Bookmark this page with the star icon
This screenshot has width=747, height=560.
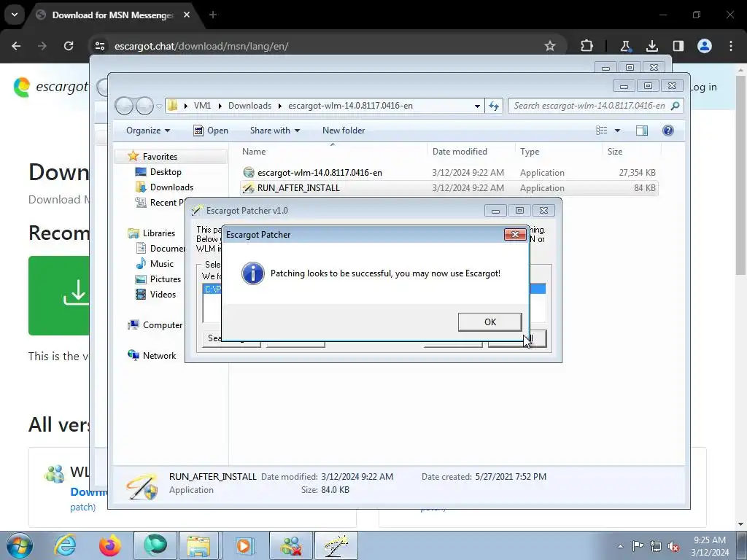click(550, 46)
